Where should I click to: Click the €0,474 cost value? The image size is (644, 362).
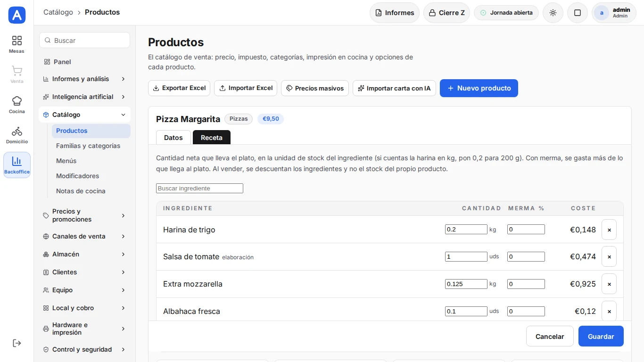pos(583,257)
